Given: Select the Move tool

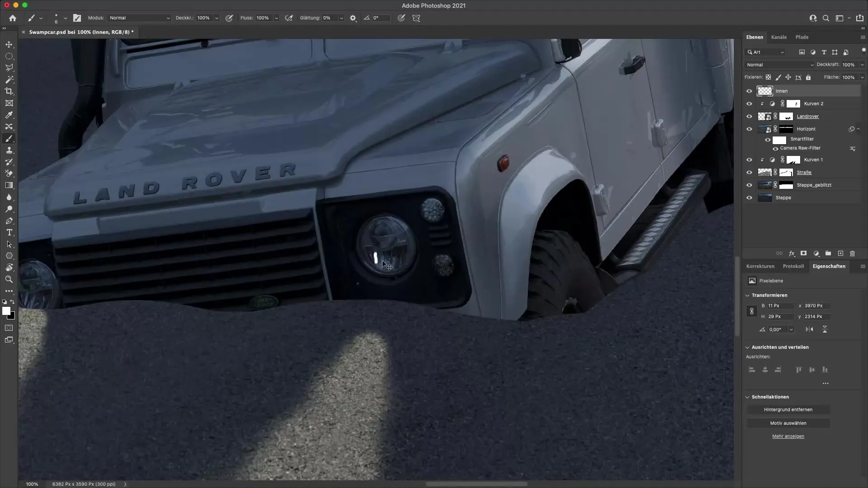Looking at the screenshot, I should coord(9,44).
